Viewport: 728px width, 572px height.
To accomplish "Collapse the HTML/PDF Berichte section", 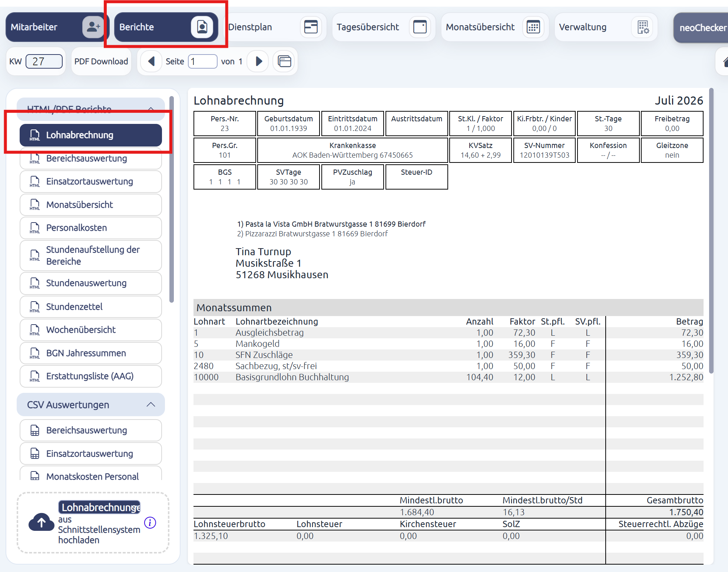I will coord(151,109).
